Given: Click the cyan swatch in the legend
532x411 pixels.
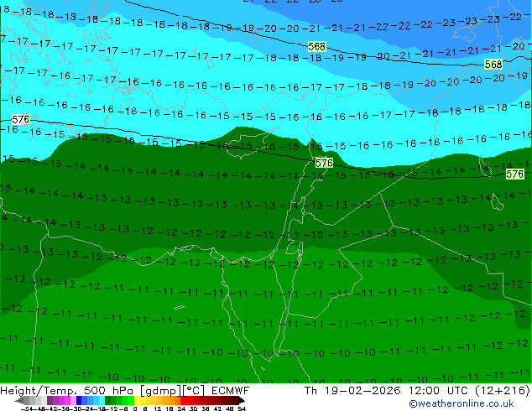Looking at the screenshot, I should (x=102, y=400).
